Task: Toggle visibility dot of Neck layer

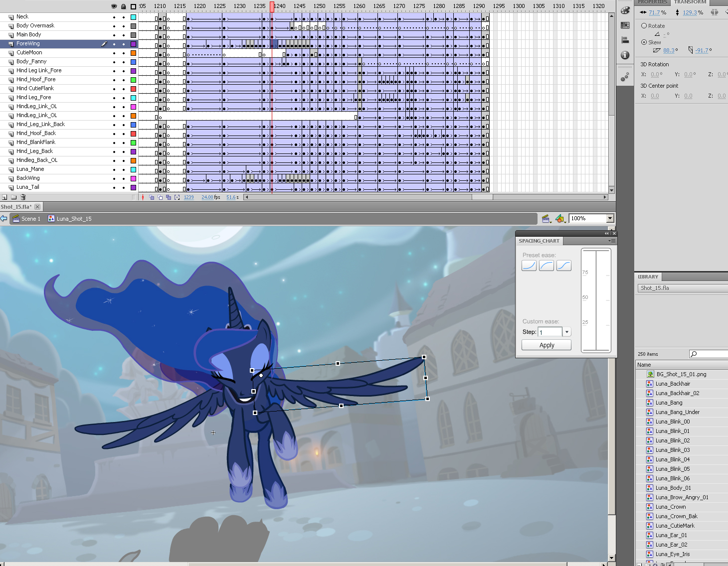Action: [114, 17]
